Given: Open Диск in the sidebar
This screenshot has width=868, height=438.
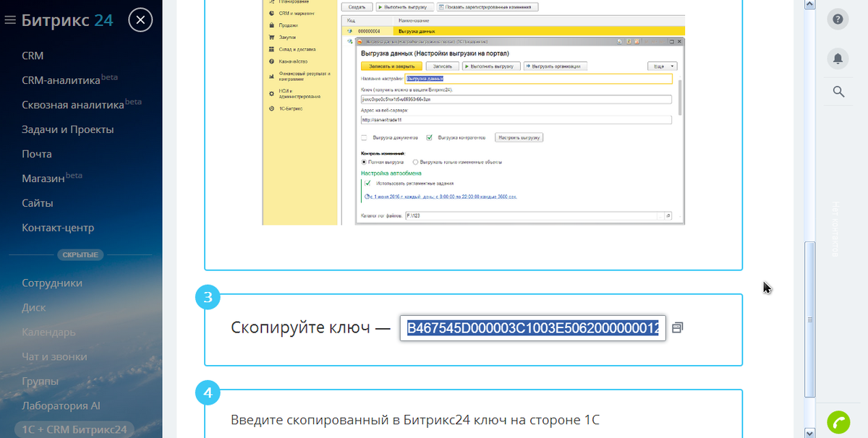Looking at the screenshot, I should (34, 307).
